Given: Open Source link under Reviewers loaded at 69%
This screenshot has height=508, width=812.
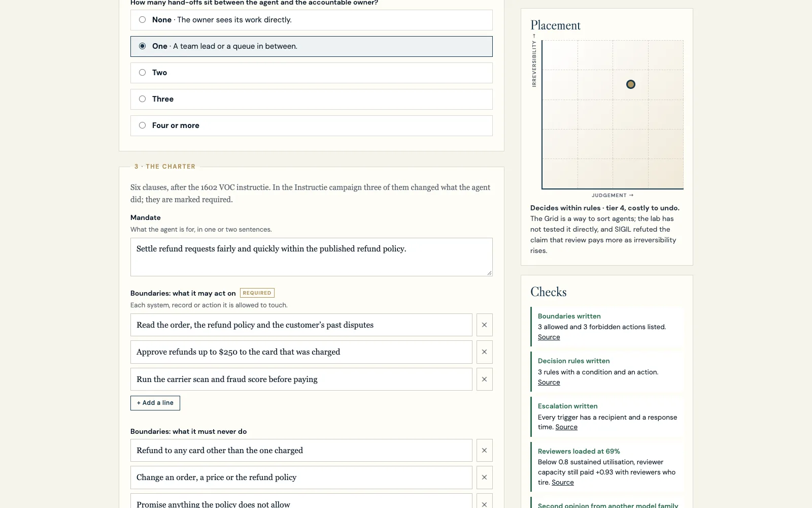Looking at the screenshot, I should 563,483.
